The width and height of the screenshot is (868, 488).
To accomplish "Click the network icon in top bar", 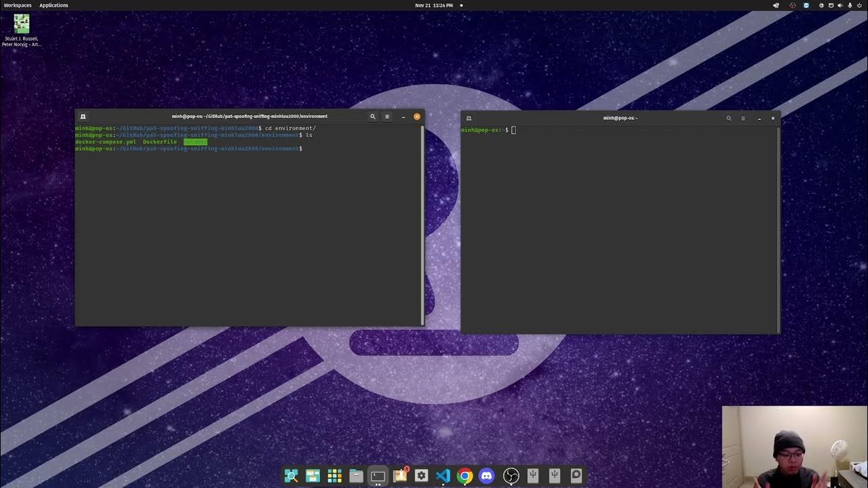I will click(x=831, y=5).
